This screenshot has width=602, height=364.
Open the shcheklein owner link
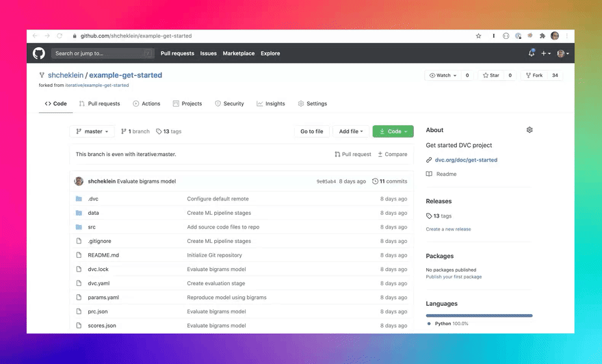click(66, 75)
